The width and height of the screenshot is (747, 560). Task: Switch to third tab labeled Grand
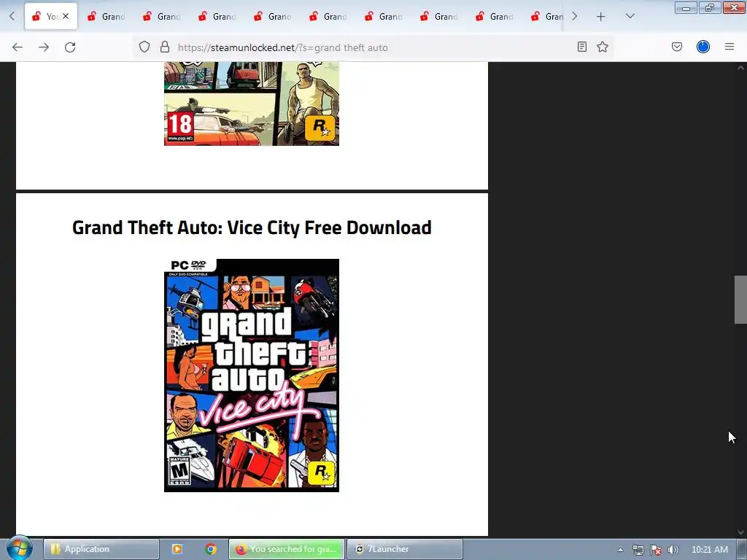[x=162, y=17]
